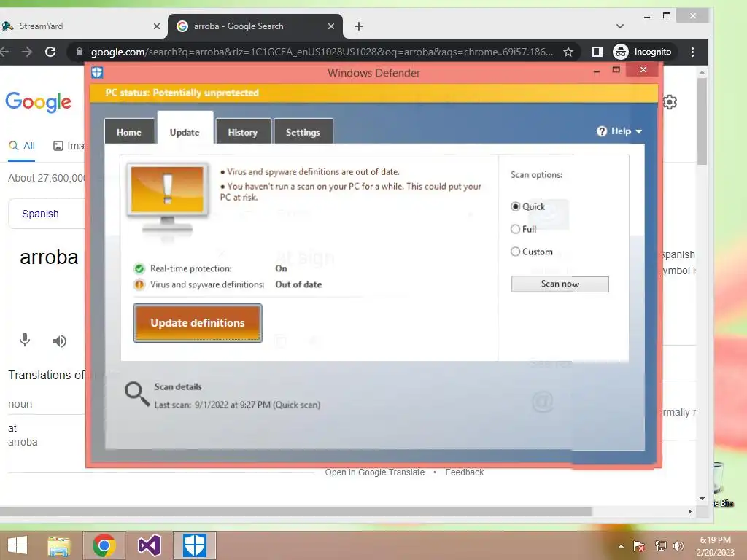
Task: Click the horizontal scrollbar in Chrome
Action: [295, 511]
